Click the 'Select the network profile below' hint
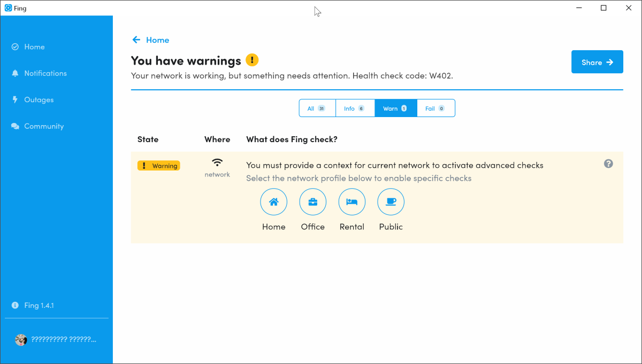The image size is (642, 364). coord(359,178)
